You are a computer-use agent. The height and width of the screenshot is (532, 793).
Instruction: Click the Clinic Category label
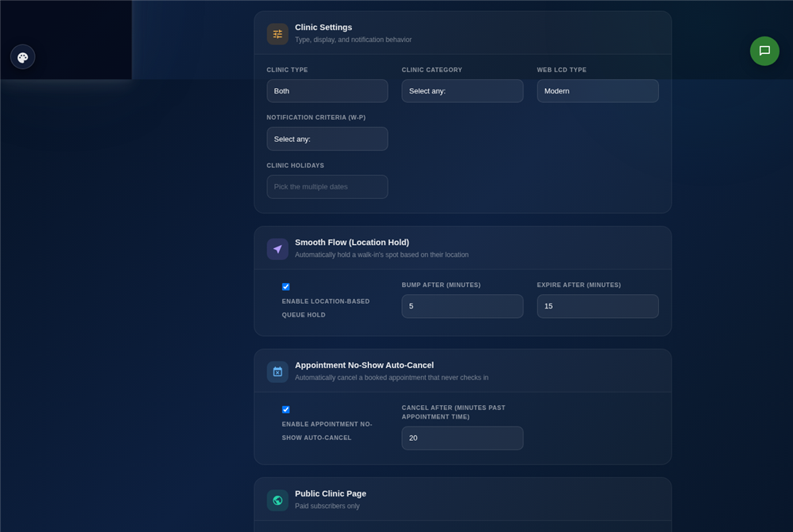[432, 71]
